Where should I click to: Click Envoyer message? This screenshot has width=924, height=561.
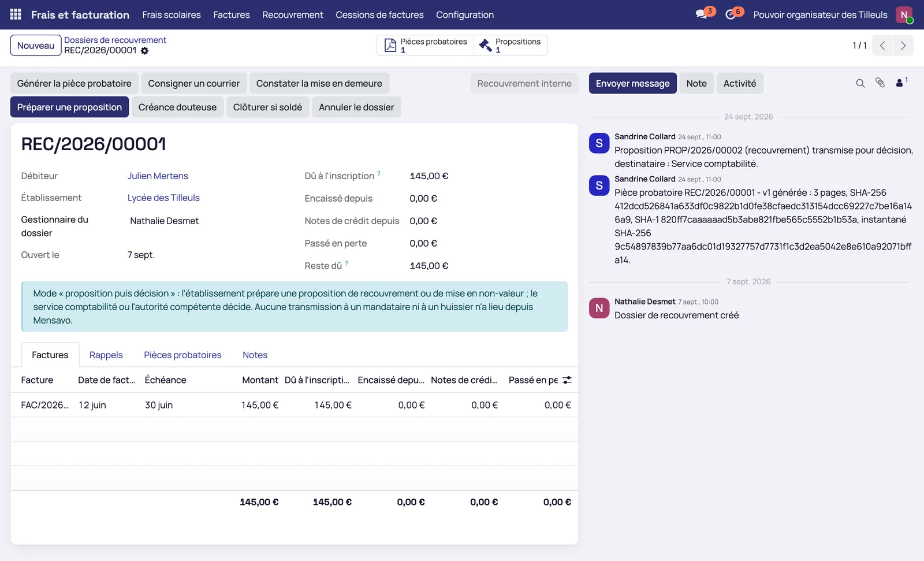click(x=632, y=83)
